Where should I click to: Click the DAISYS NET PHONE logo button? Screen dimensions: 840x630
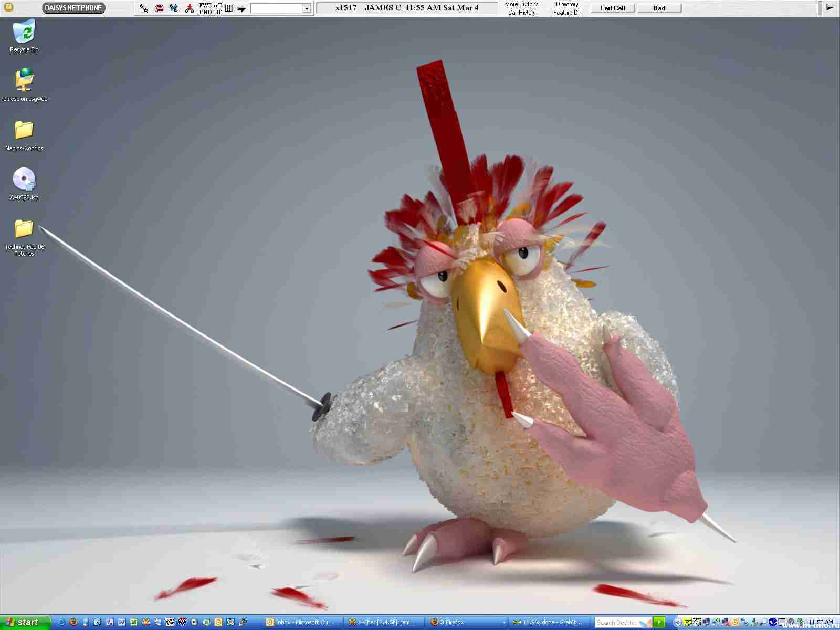[73, 8]
